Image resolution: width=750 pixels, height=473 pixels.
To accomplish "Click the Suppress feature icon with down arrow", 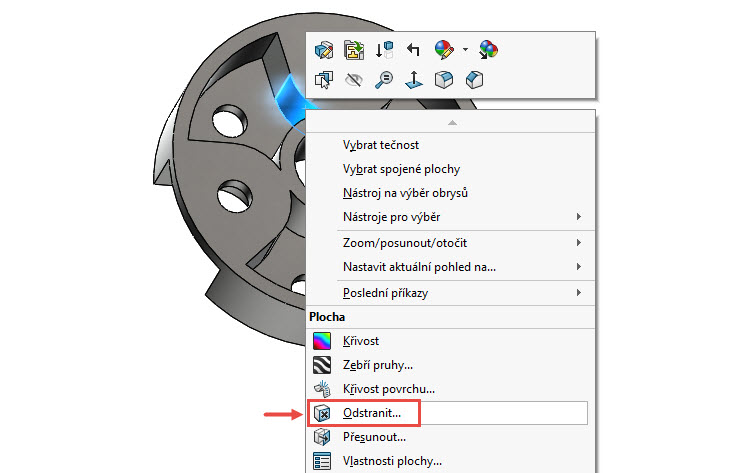I will tap(384, 50).
